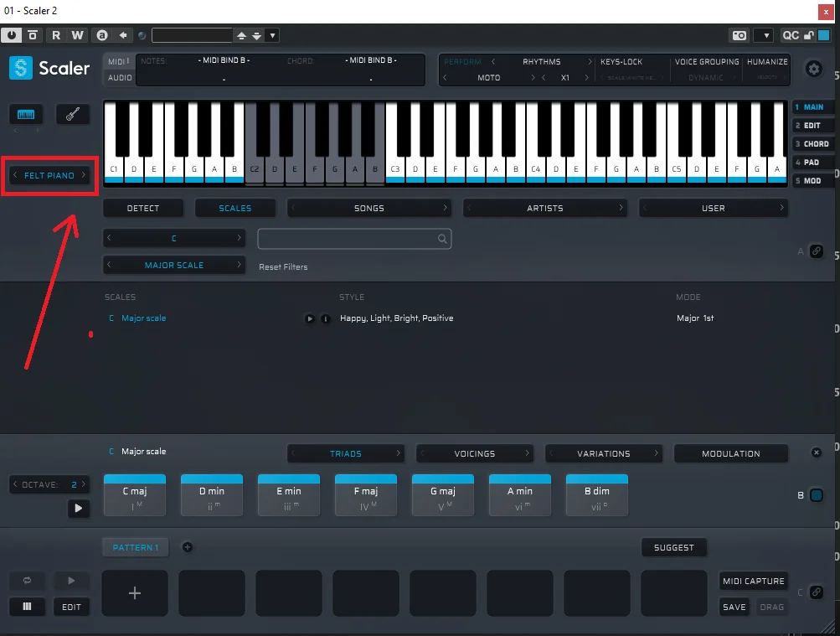Click the MIDI Capture button

[753, 581]
